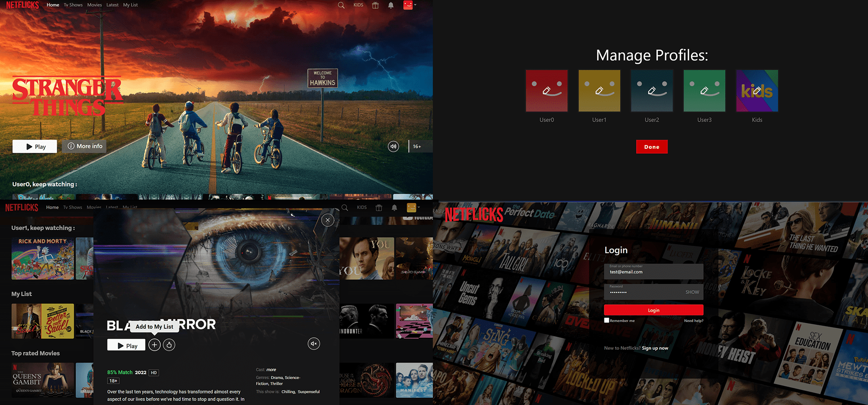The height and width of the screenshot is (405, 868).
Task: Click the email field containing test@email.com
Action: [x=653, y=271]
